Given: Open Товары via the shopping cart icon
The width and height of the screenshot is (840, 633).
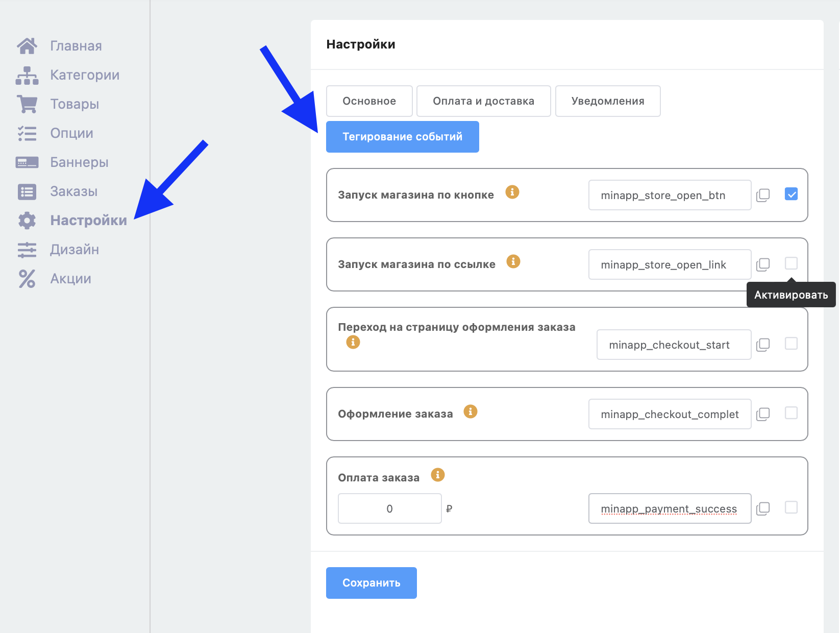Looking at the screenshot, I should pos(27,104).
